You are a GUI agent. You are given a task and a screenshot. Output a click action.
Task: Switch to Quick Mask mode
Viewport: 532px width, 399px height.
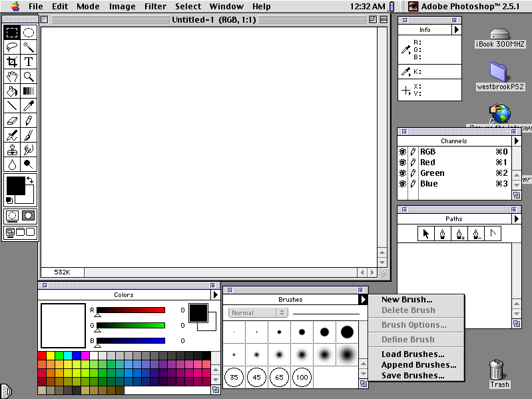(28, 216)
